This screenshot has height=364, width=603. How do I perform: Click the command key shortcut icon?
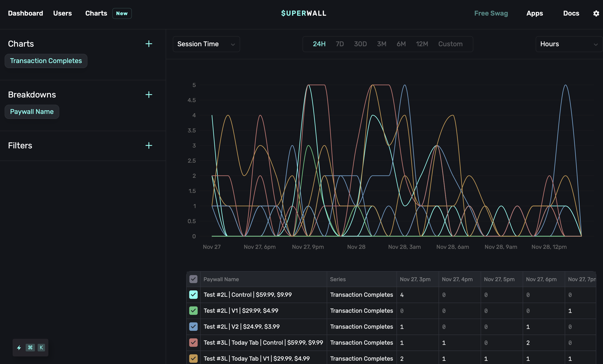pyautogui.click(x=30, y=348)
